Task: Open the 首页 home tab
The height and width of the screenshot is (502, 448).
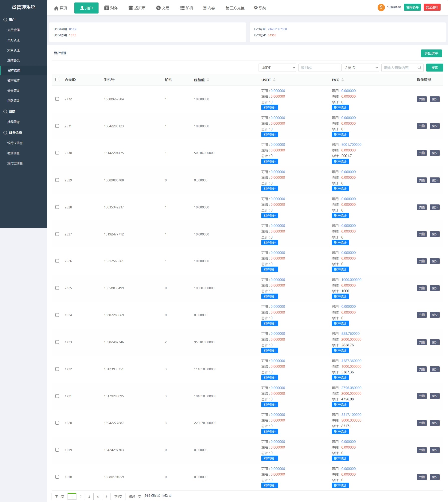Action: [61, 8]
